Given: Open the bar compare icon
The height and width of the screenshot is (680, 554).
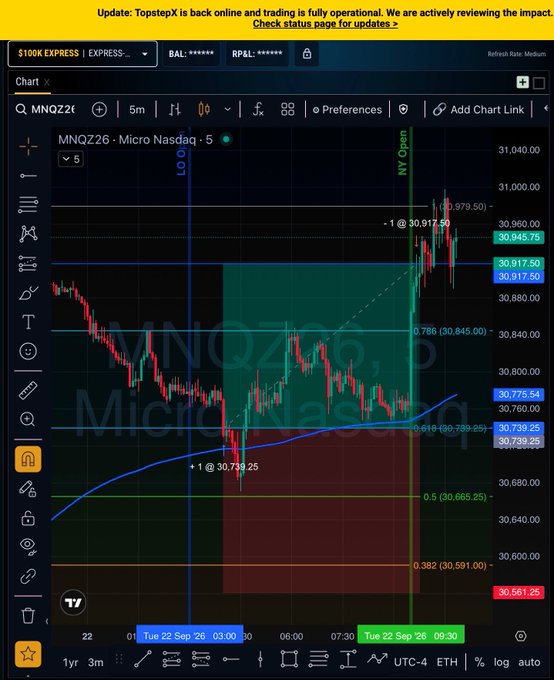Looking at the screenshot, I should point(174,110).
